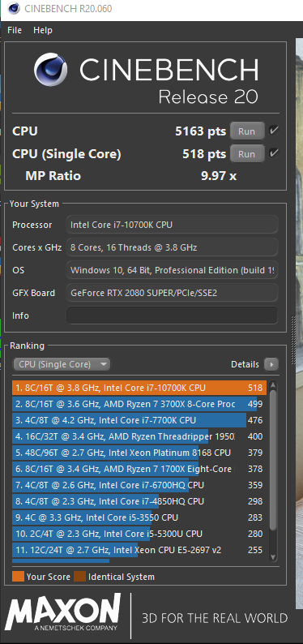The image size is (303, 644).
Task: Select ranking row AMD Ryzen Threadripper 1950
Action: tap(139, 436)
